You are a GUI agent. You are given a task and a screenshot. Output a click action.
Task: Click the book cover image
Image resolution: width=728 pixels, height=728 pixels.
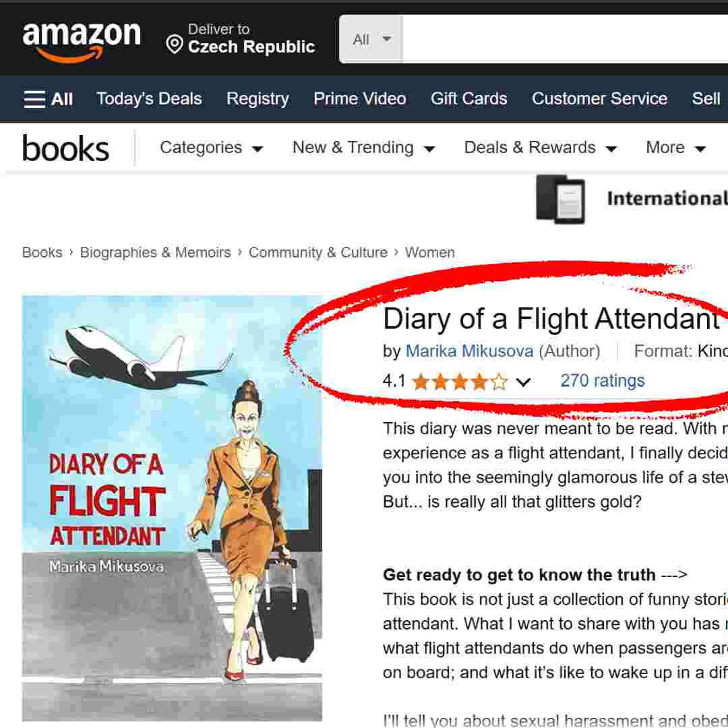[172, 508]
